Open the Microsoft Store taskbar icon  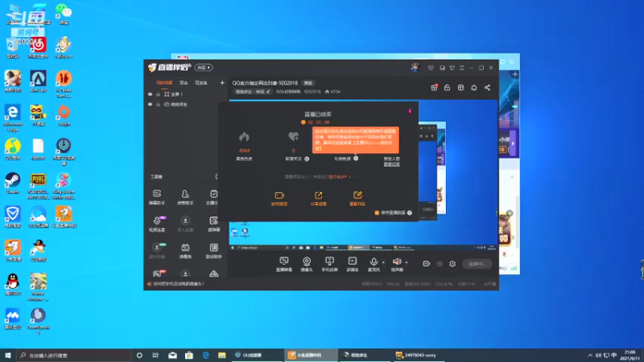pyautogui.click(x=189, y=355)
